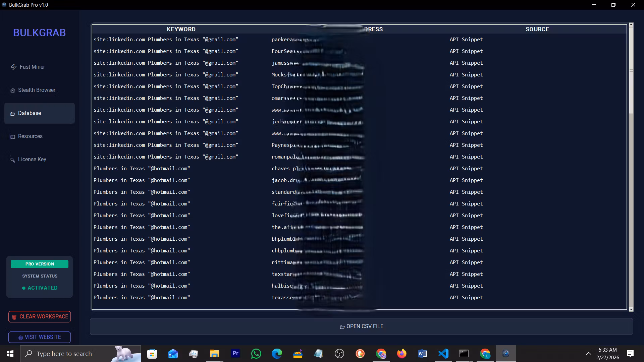
Task: Select the row with address starting 'jed'
Action: pyautogui.click(x=359, y=122)
